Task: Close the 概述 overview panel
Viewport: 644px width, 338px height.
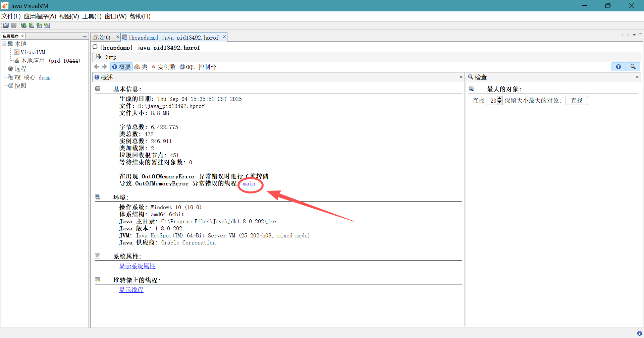Action: coord(461,77)
